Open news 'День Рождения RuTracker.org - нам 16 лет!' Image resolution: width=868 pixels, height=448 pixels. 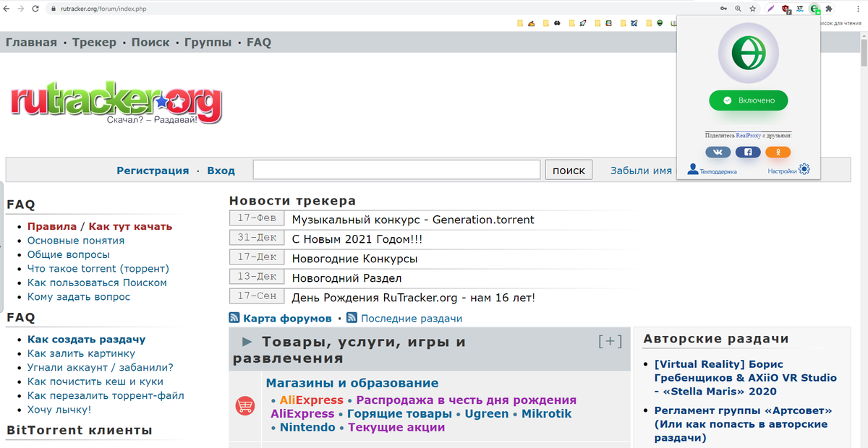tap(414, 298)
